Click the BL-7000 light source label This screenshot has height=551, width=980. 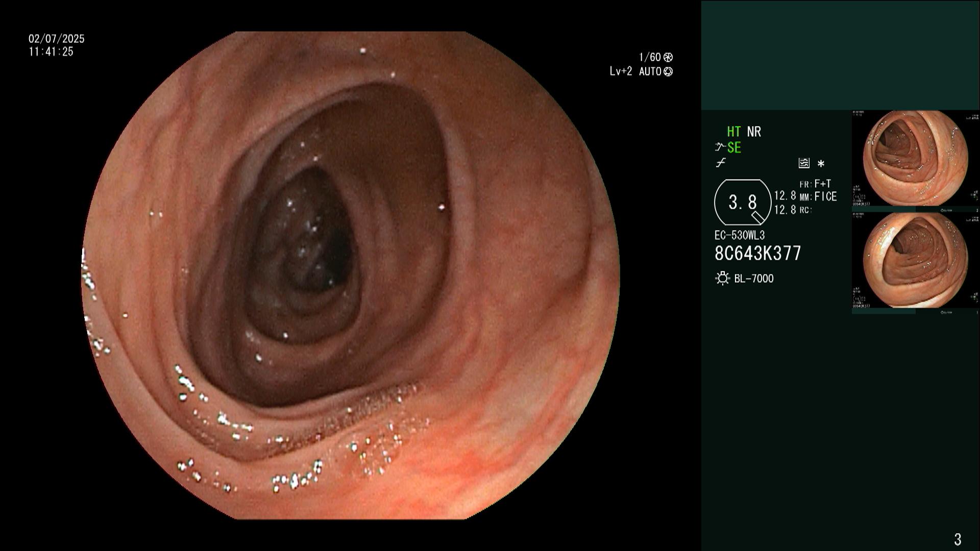pyautogui.click(x=754, y=279)
